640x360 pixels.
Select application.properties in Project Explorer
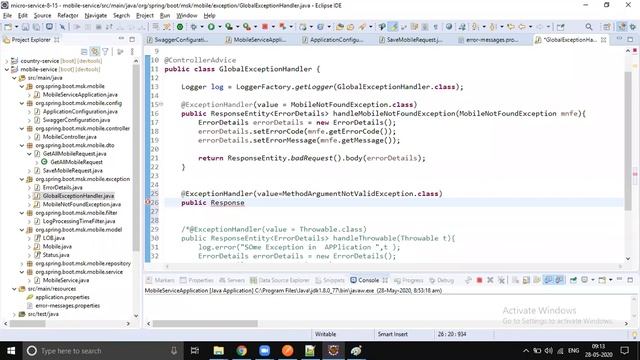click(x=62, y=297)
